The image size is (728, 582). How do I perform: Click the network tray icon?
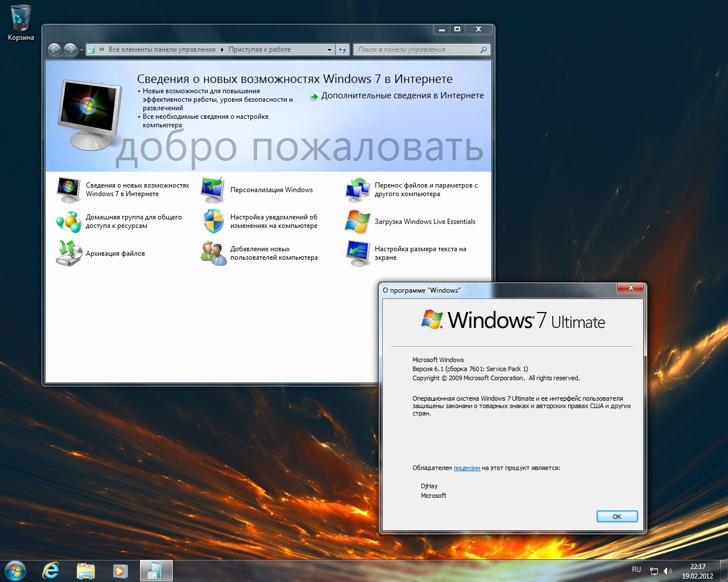pos(654,571)
